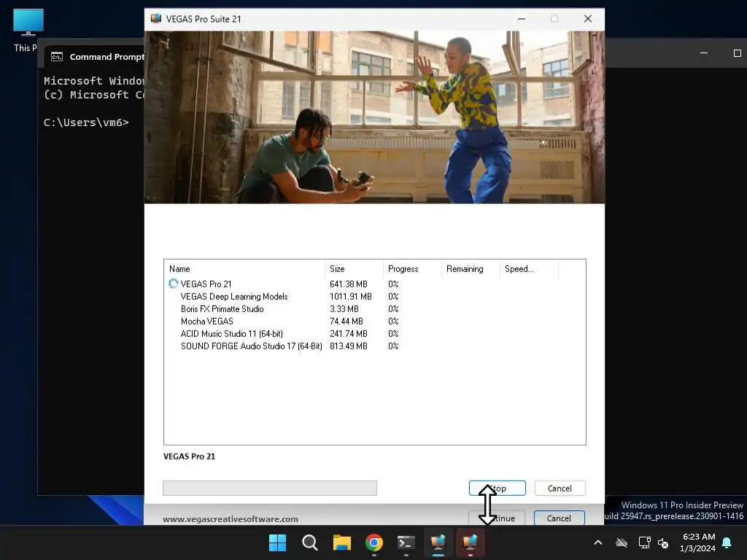Click the spinning progress icon beside VEGAS Pro 21

pos(173,284)
